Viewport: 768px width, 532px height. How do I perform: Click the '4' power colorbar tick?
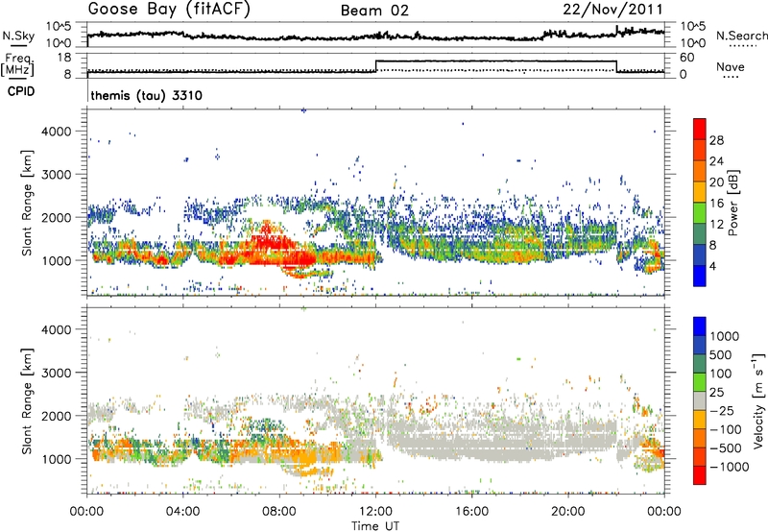click(712, 266)
